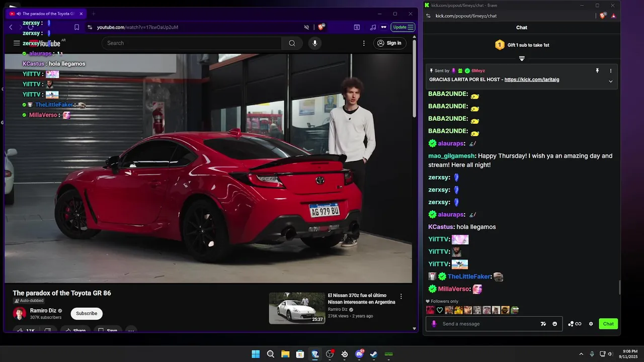Open the emoji picker smiley
This screenshot has height=362, width=644.
click(555, 324)
